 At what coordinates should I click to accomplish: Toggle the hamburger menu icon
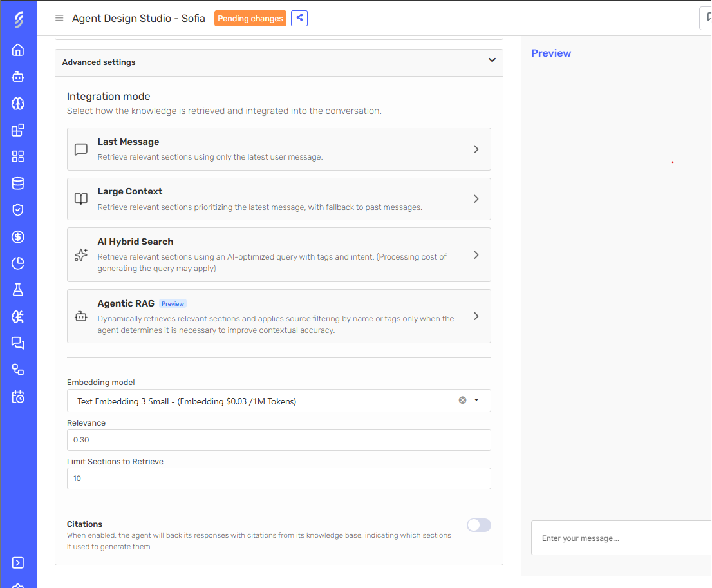tap(59, 18)
